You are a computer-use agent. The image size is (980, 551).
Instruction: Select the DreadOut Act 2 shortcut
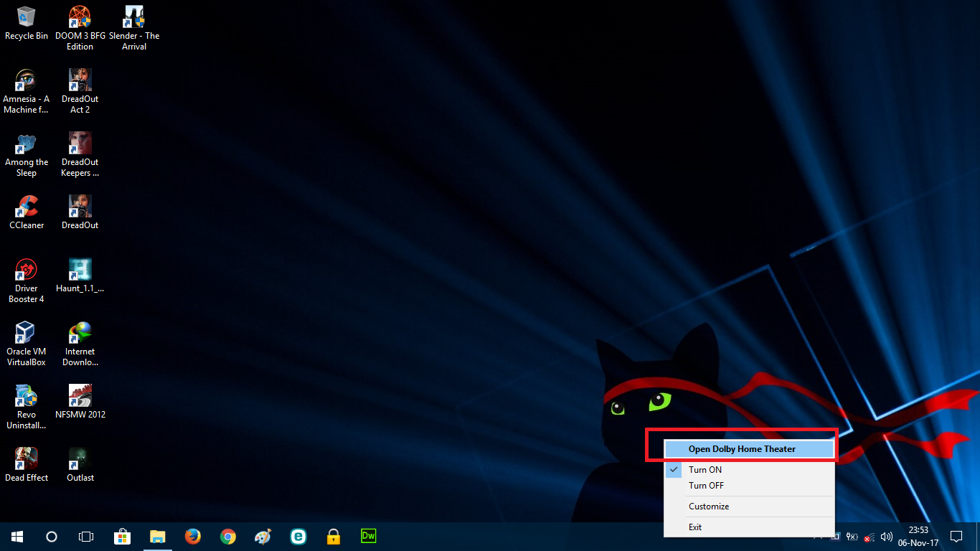point(80,91)
